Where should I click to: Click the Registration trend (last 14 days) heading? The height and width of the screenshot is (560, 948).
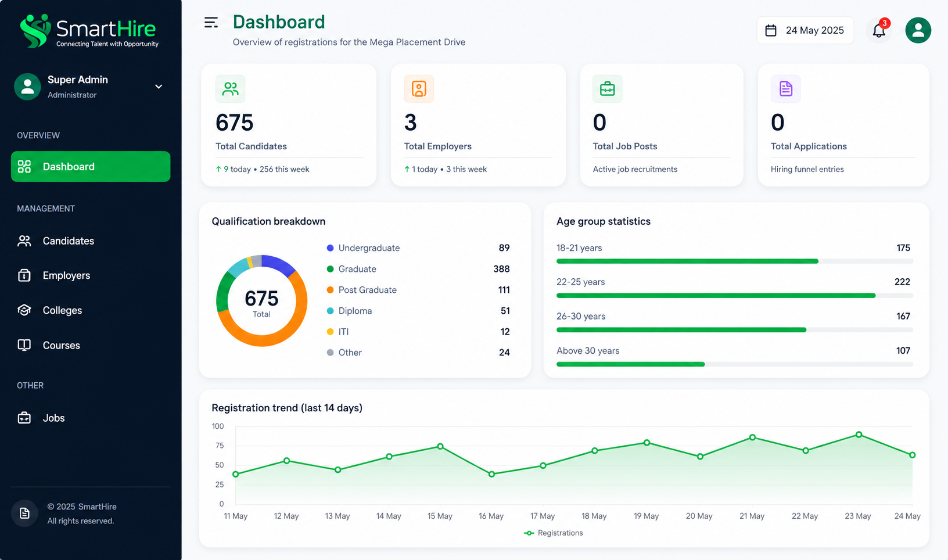287,408
